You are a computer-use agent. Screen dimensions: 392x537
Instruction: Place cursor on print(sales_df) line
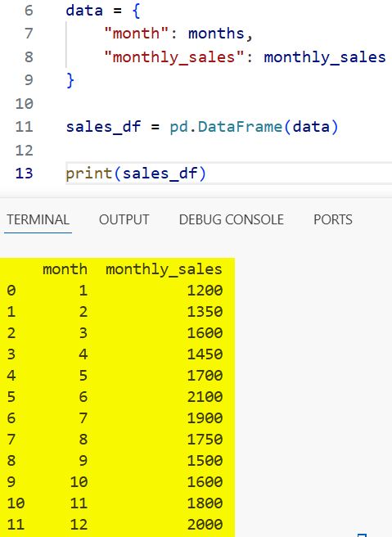[228, 174]
